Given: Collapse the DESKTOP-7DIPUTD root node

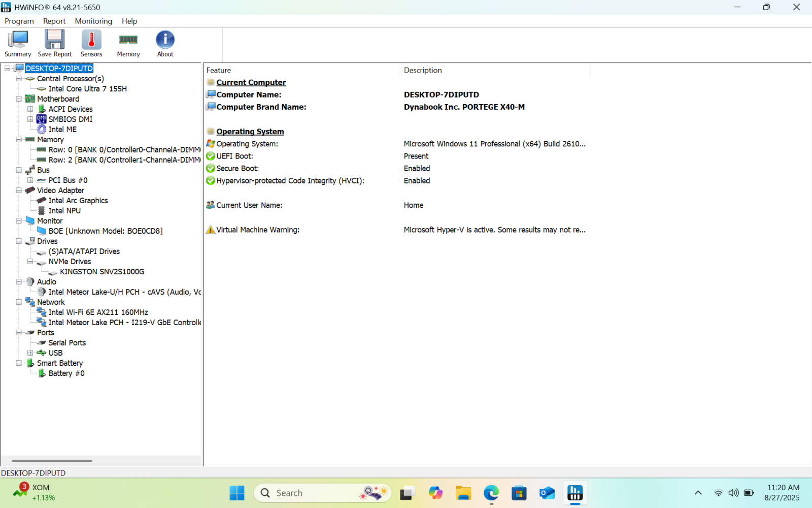Looking at the screenshot, I should pos(8,68).
